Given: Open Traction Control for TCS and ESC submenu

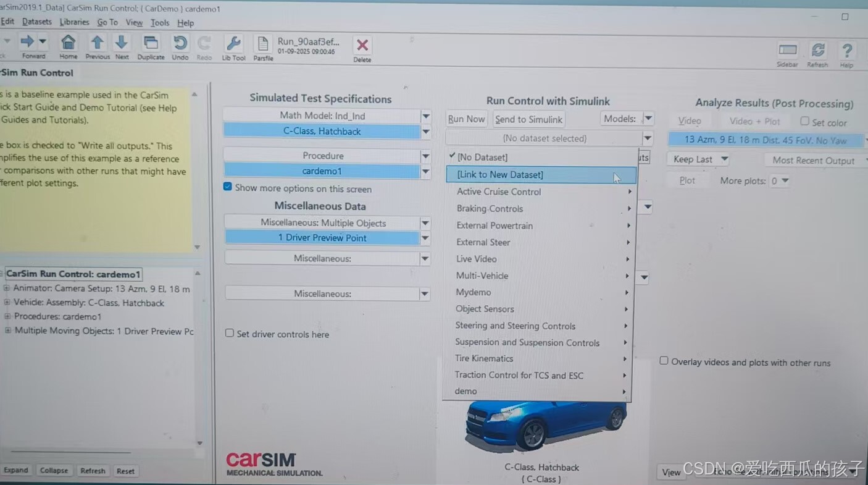Looking at the screenshot, I should (538, 375).
